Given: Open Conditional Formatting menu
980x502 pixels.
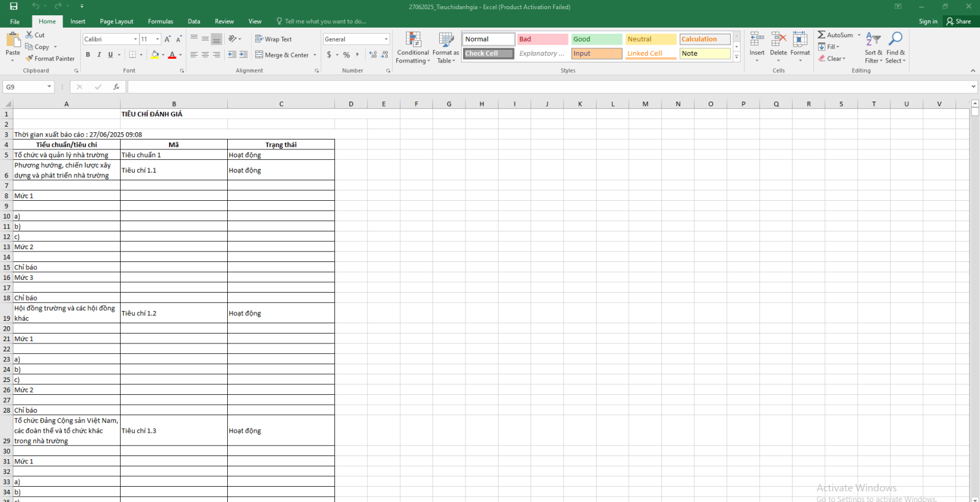Looking at the screenshot, I should 413,48.
